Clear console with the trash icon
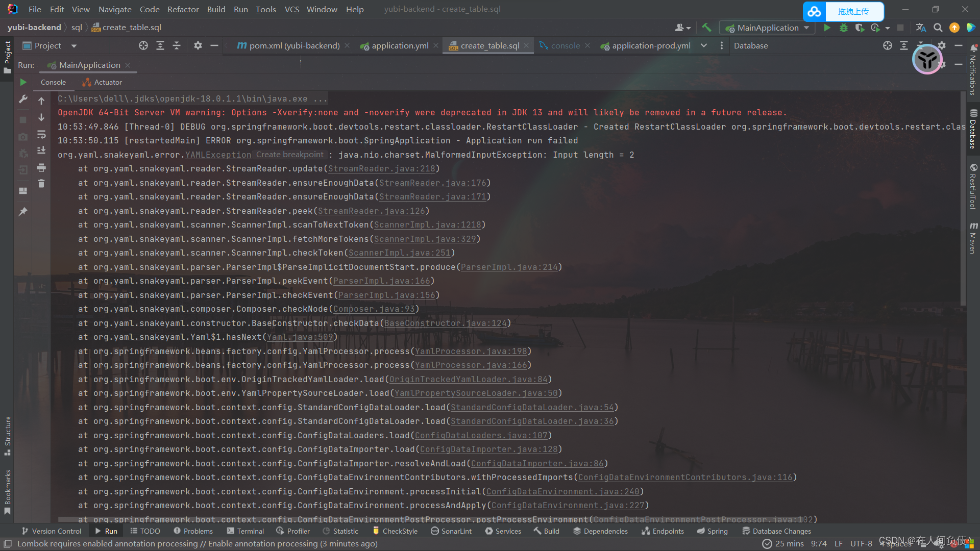This screenshot has height=551, width=980. point(41,184)
